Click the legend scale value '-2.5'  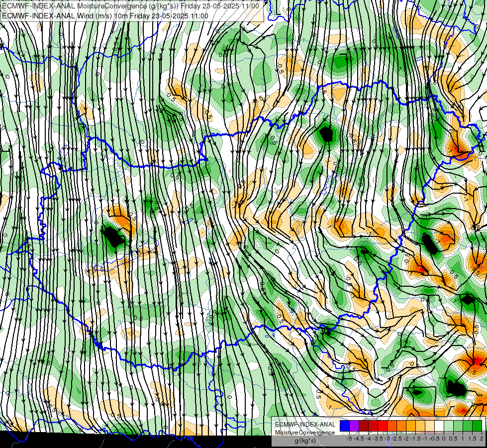(x=396, y=439)
